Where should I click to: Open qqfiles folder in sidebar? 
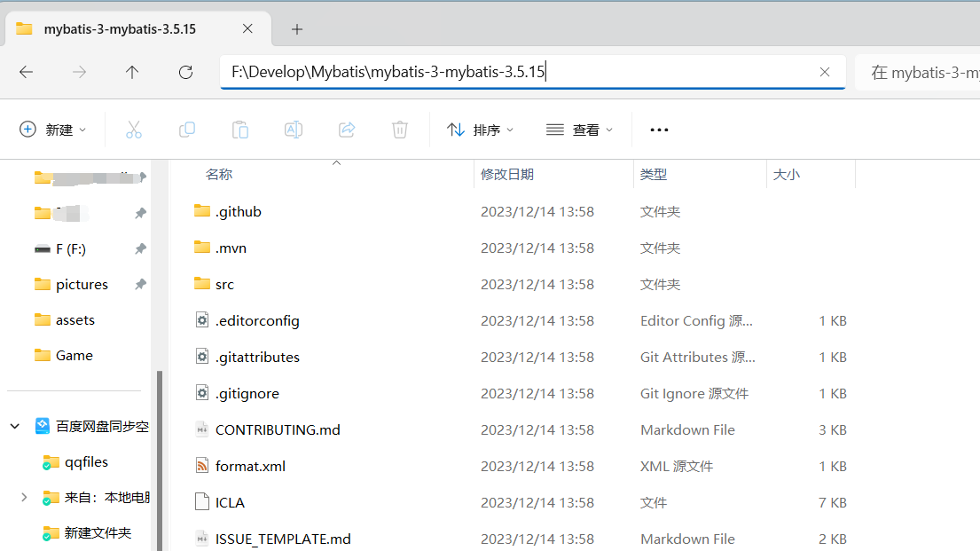pos(86,462)
